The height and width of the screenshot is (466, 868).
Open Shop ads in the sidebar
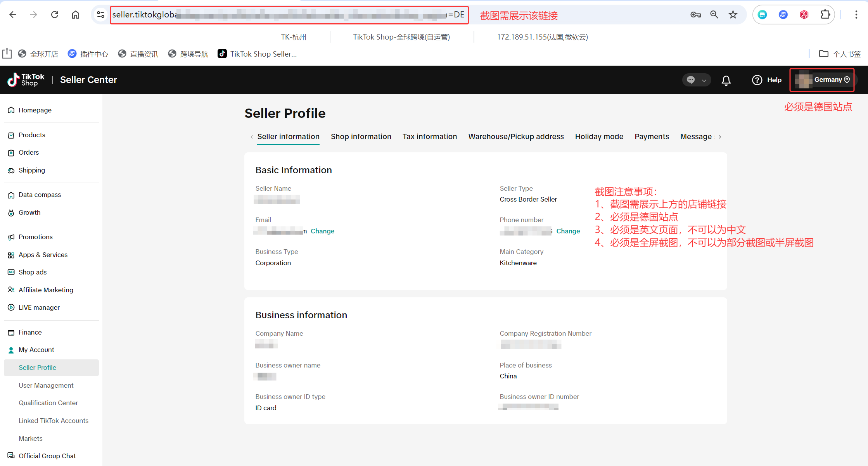[x=33, y=272]
